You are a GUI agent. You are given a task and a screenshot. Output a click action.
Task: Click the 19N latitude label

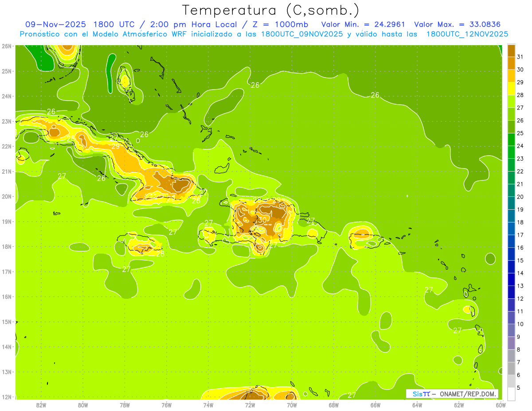[6, 221]
